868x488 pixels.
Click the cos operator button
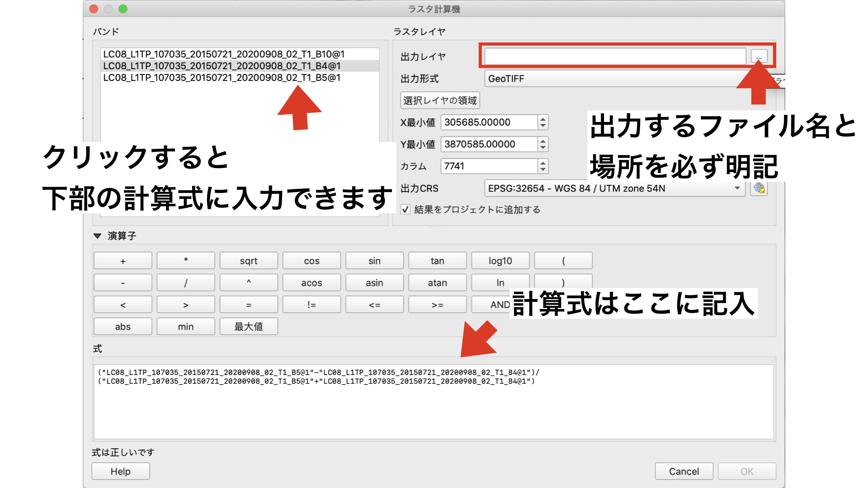pyautogui.click(x=311, y=261)
